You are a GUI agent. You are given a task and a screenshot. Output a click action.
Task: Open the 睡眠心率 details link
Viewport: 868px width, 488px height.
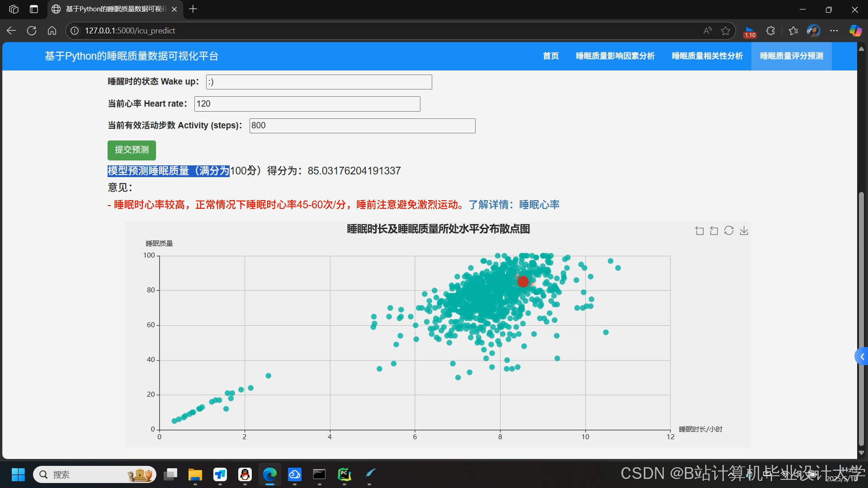pos(539,205)
